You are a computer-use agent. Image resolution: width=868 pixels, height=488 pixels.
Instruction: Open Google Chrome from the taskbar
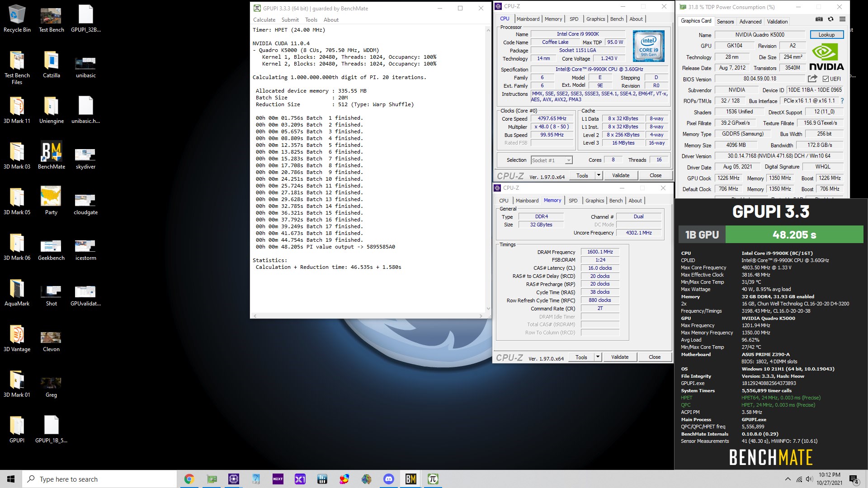189,479
